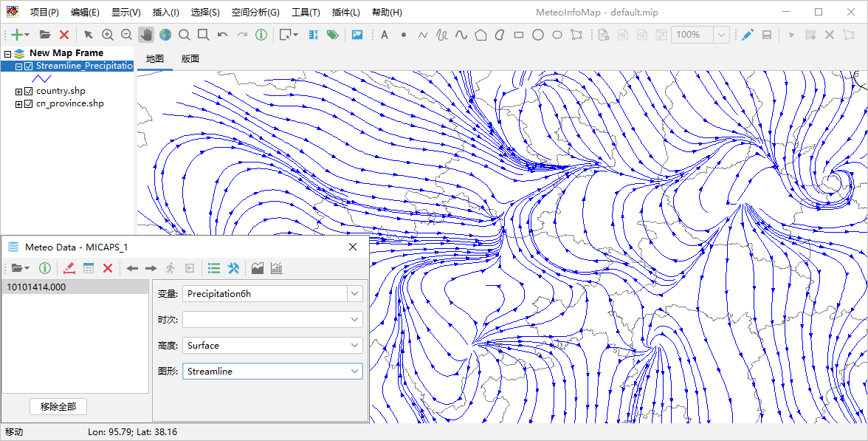The height and width of the screenshot is (441, 868).
Task: Select the text label A tool
Action: [x=385, y=35]
